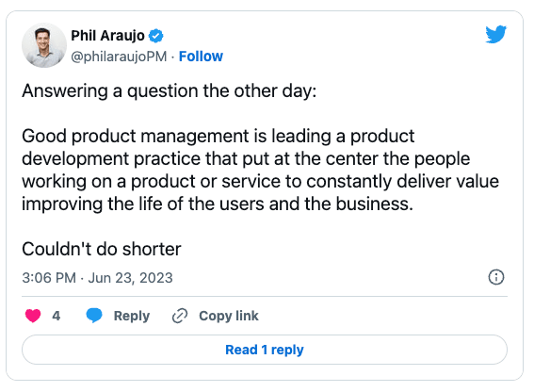
Task: Click the "Couldn't do shorter" line
Action: [x=102, y=249]
